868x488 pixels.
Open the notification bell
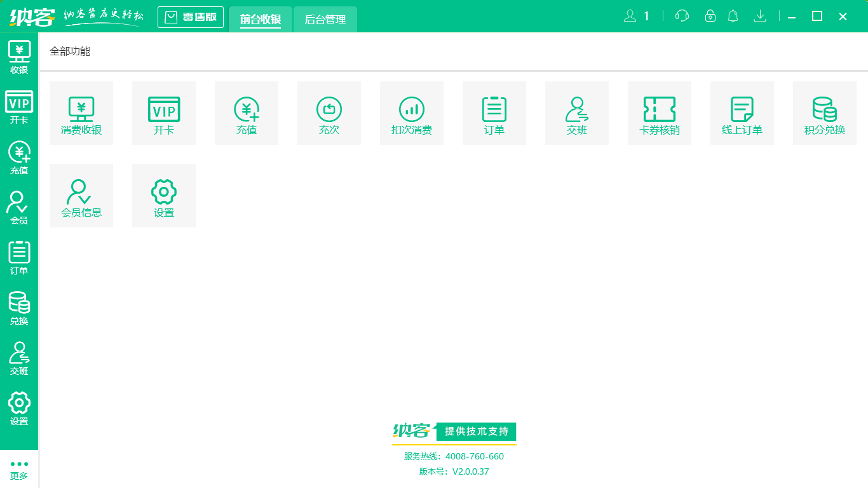point(733,16)
